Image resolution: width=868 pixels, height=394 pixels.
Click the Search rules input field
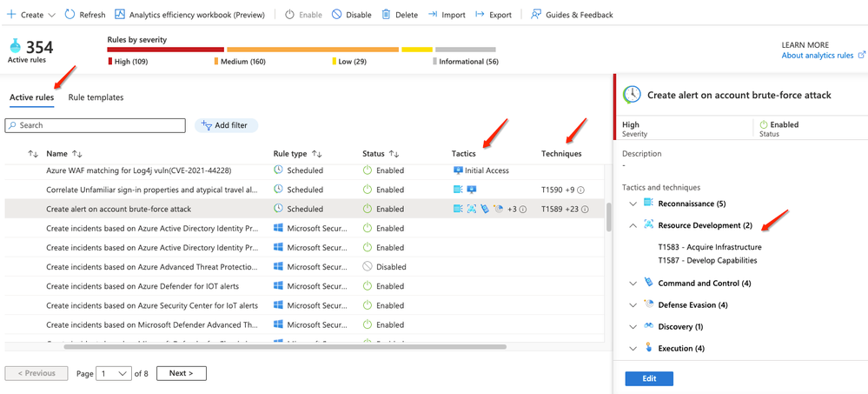coord(96,125)
